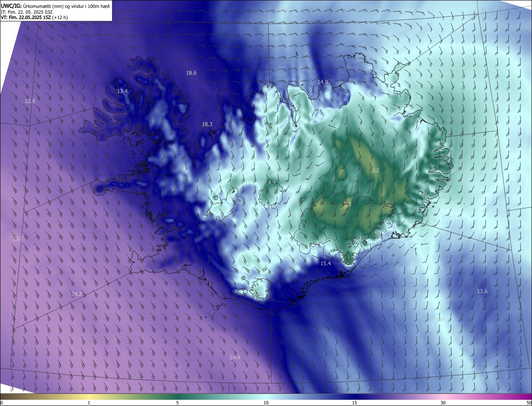Image resolution: width=532 pixels, height=406 pixels.
Task: Click the 3.2 value label
Action: 375,170
